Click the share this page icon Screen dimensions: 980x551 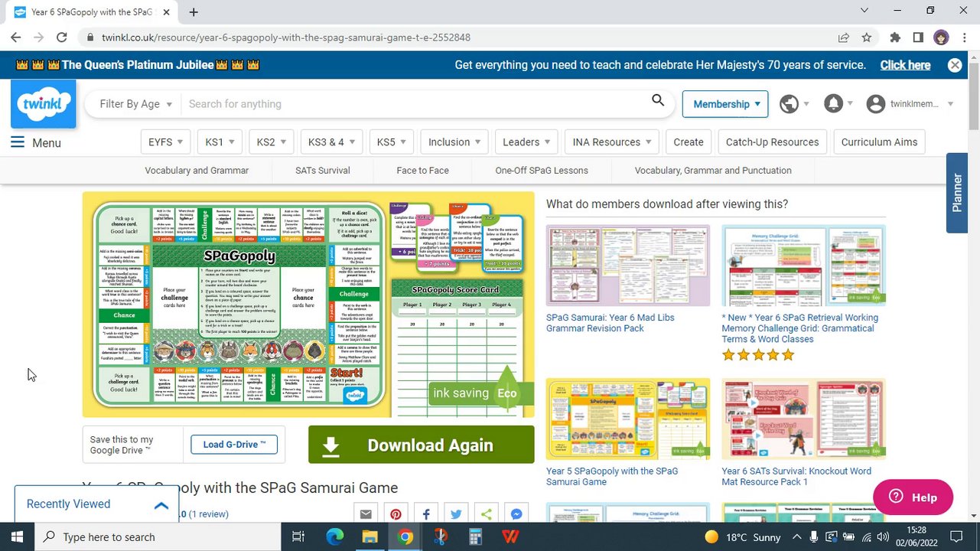pos(843,37)
